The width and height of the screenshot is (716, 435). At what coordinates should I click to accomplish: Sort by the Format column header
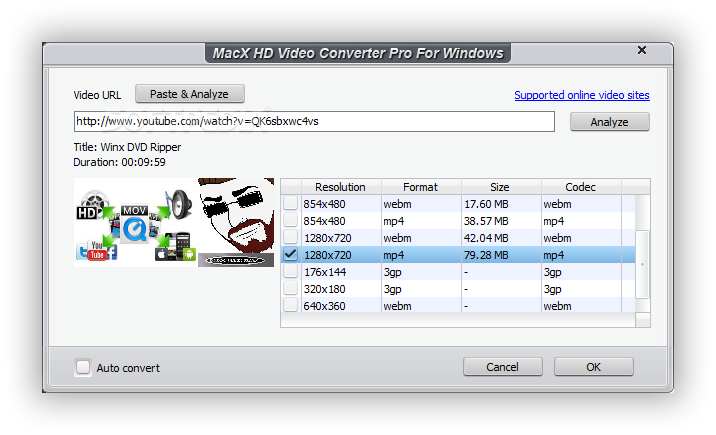click(421, 187)
